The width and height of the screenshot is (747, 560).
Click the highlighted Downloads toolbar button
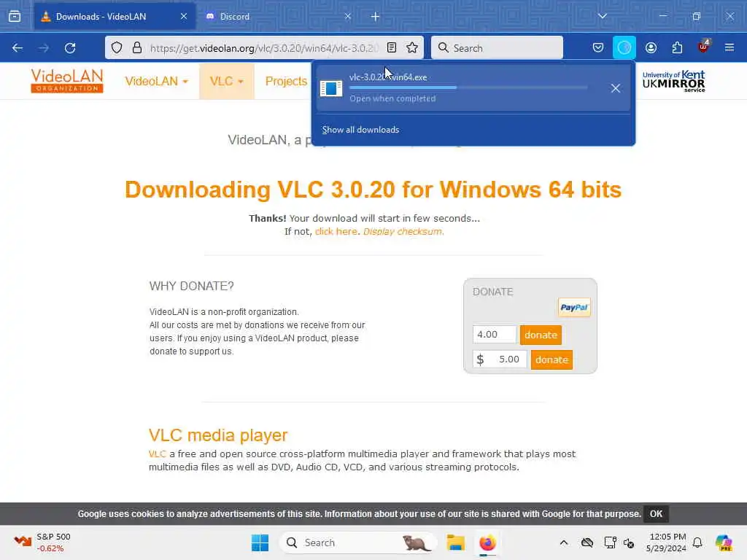pos(624,47)
